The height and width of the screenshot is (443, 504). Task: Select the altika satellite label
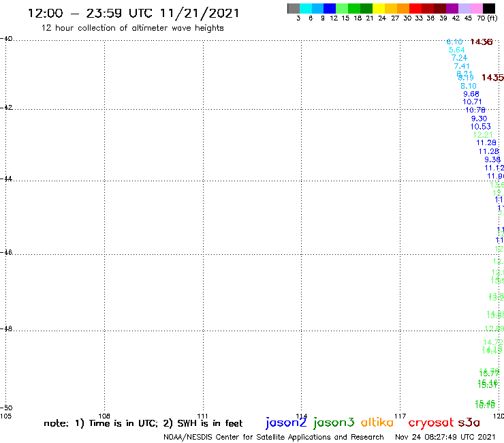377,422
